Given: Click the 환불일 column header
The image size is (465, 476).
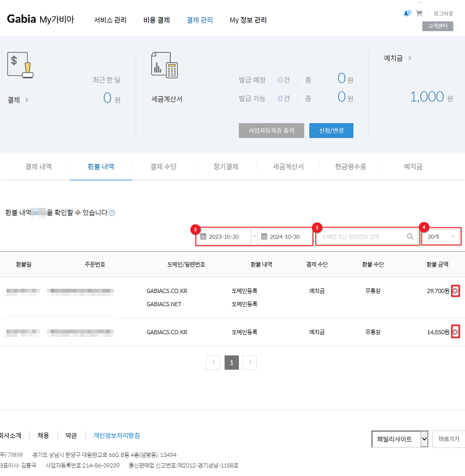Looking at the screenshot, I should 24,264.
